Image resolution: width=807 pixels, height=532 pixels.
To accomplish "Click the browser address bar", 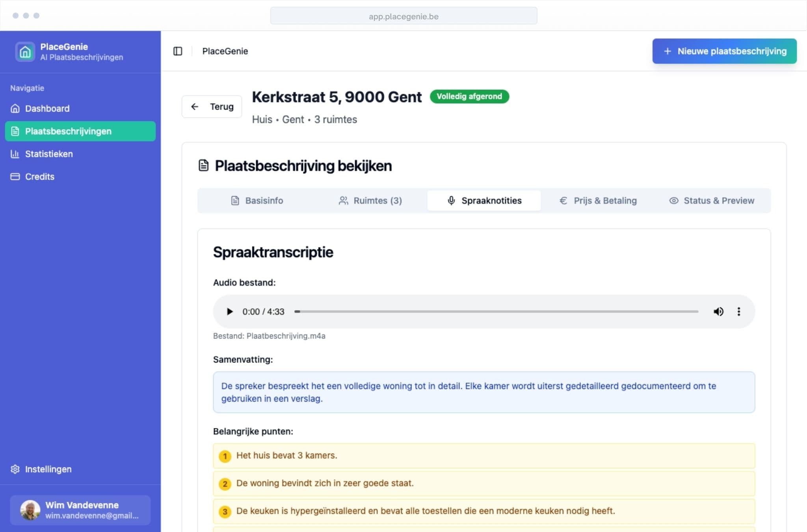I will (x=403, y=16).
